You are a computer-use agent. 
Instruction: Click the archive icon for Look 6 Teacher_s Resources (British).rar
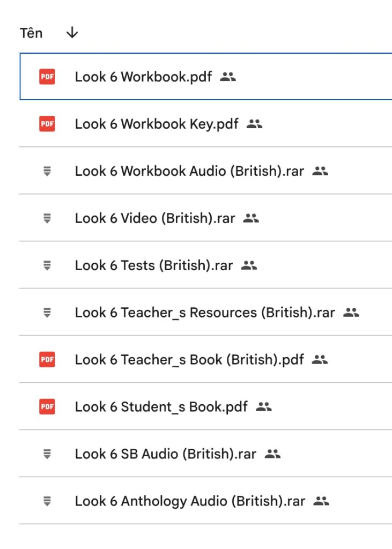[48, 312]
